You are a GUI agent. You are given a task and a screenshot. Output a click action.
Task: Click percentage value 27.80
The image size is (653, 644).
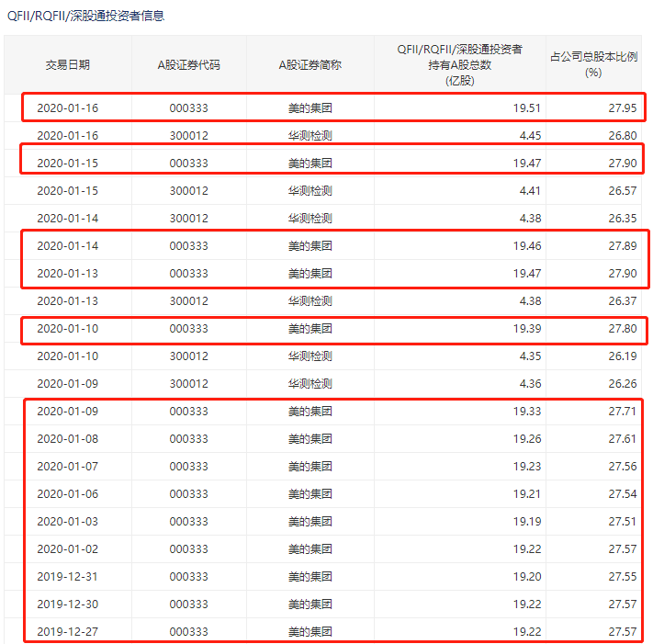(x=622, y=329)
